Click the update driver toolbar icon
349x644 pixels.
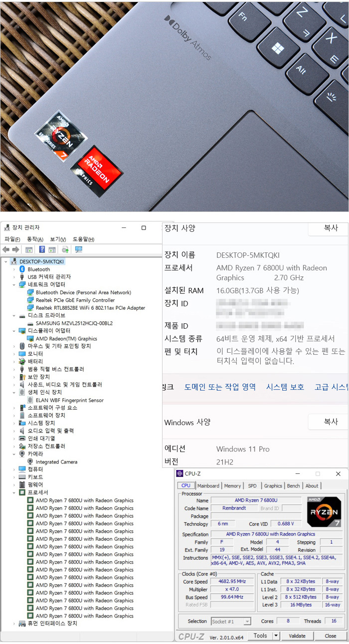point(65,249)
